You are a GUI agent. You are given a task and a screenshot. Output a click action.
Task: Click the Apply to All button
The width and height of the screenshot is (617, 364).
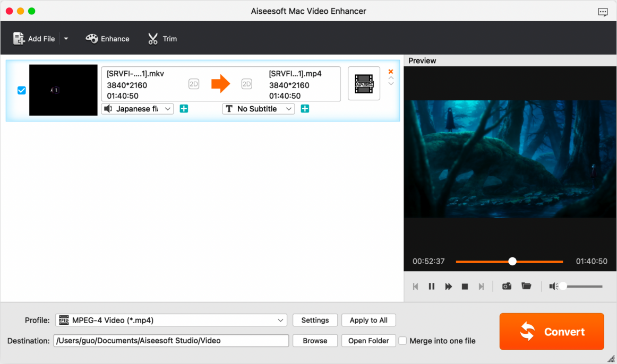369,320
